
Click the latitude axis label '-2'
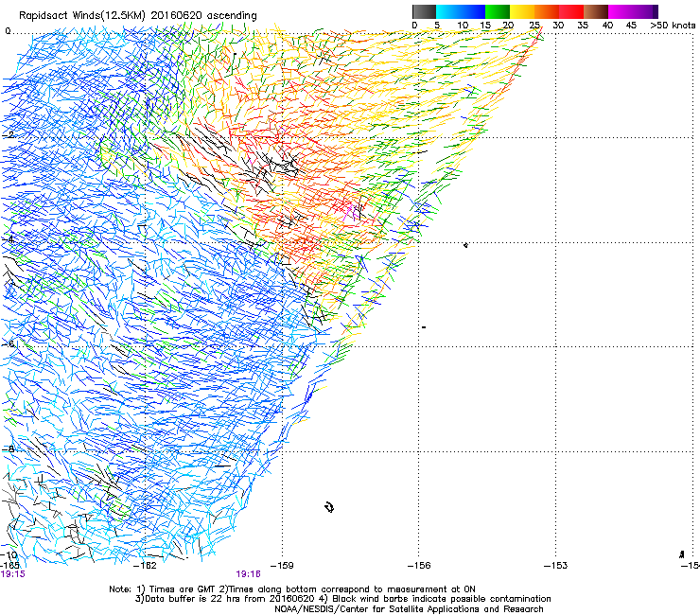[x=8, y=135]
